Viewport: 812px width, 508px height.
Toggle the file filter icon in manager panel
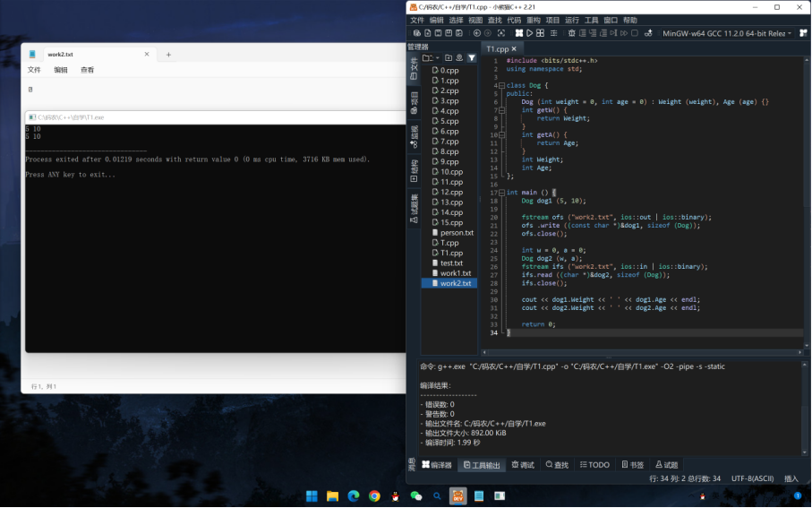pos(472,58)
